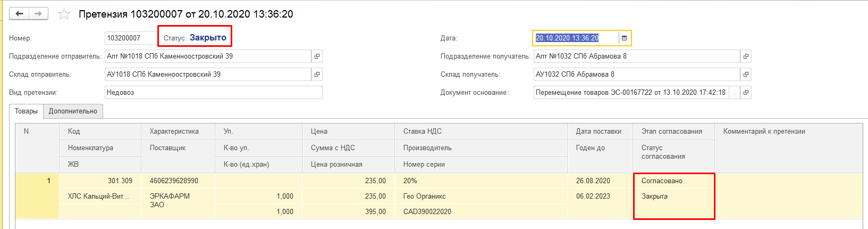Select the Согласовано cell in row 1

[x=662, y=181]
